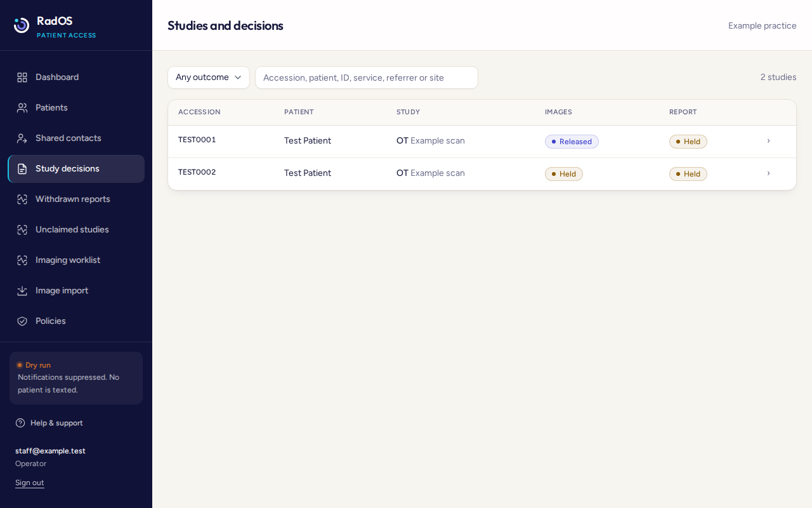Click the Held report badge for TEST0001
The image size is (812, 508).
[x=688, y=142]
